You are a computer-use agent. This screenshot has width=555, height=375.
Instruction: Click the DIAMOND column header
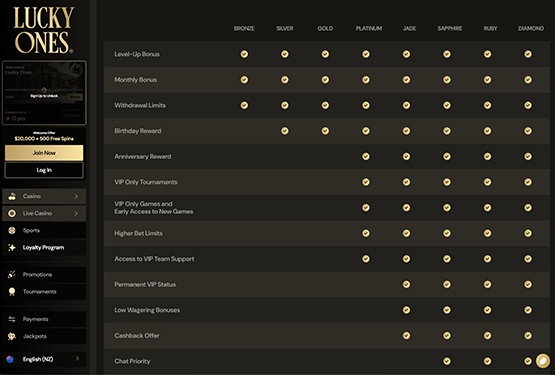coord(531,28)
